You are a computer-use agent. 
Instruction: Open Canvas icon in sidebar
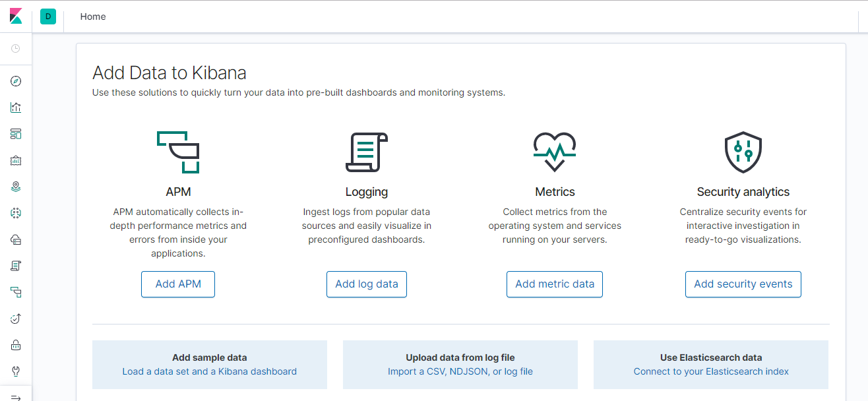pyautogui.click(x=16, y=160)
